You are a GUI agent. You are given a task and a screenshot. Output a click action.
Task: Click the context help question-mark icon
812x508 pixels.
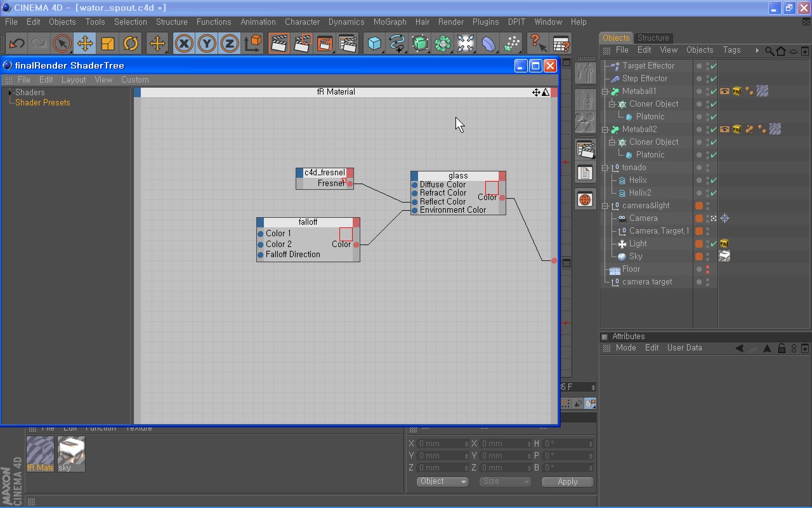tap(538, 44)
